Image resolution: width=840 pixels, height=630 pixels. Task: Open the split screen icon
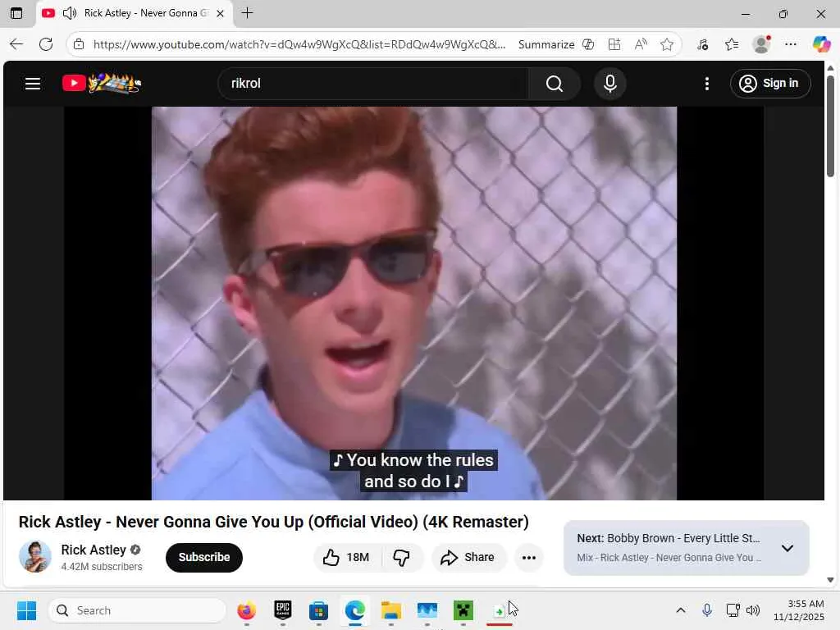tap(614, 44)
